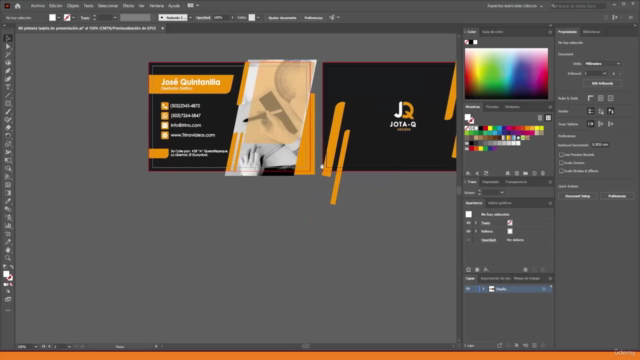Expand Relleno row in Apariencia panel

[476, 231]
